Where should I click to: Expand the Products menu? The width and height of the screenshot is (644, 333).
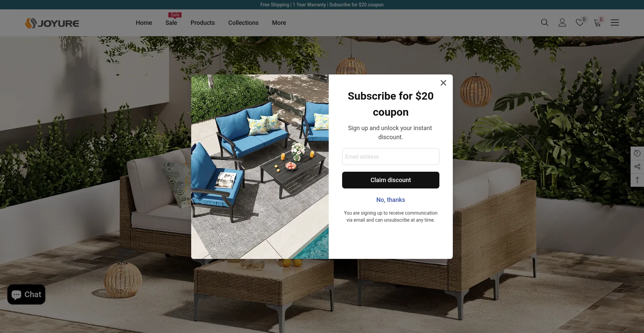click(203, 23)
